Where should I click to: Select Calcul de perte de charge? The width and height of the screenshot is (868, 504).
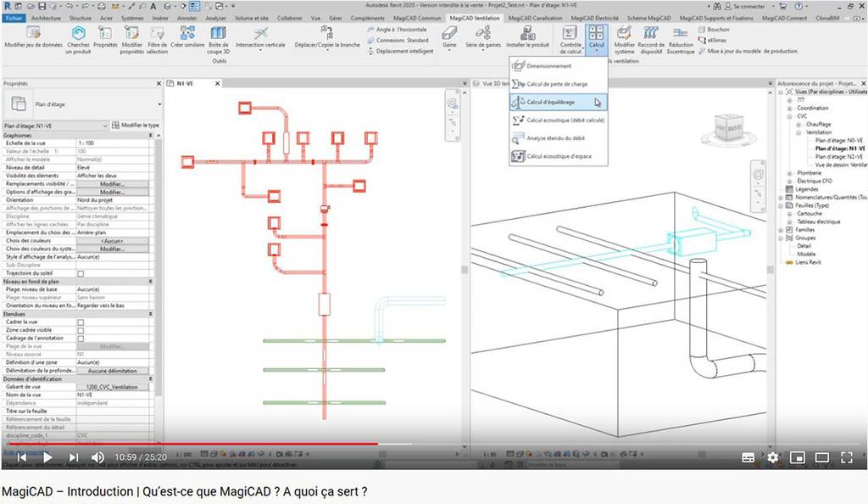[x=558, y=84]
